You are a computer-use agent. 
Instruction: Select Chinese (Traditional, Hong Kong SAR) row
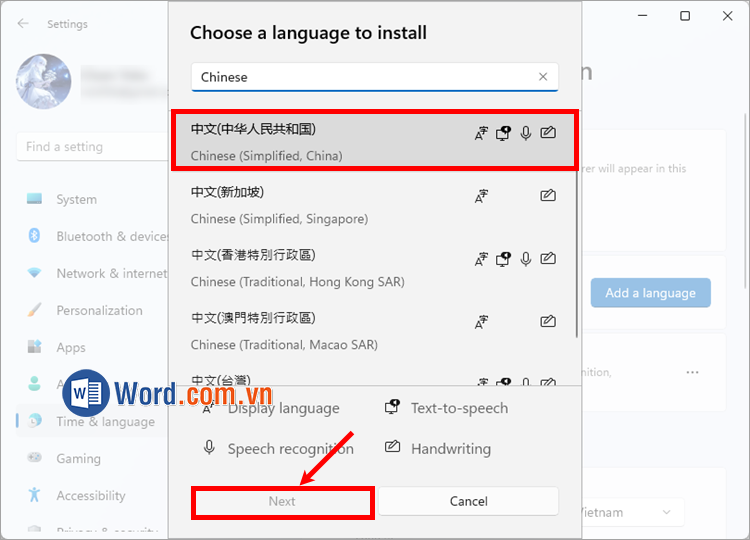coord(375,268)
